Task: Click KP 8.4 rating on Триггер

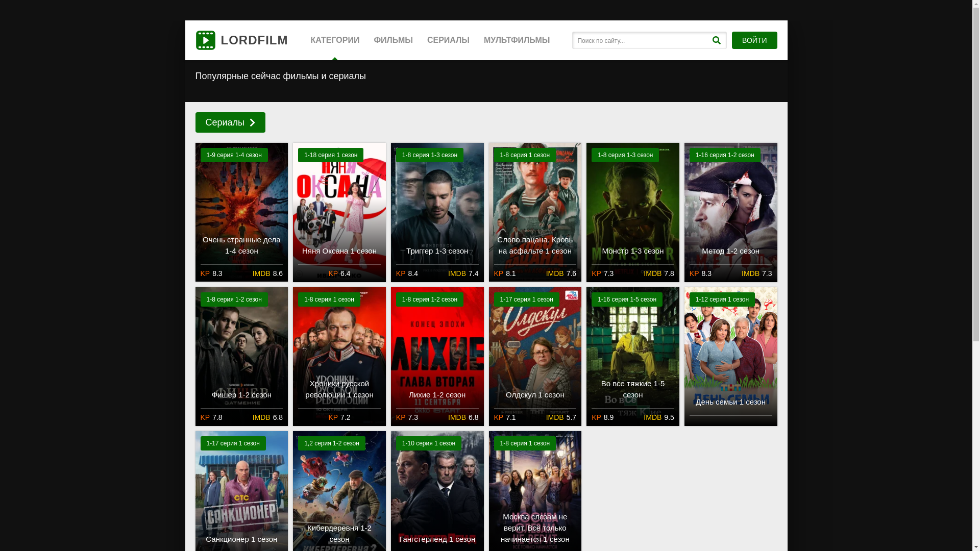Action: tap(407, 273)
